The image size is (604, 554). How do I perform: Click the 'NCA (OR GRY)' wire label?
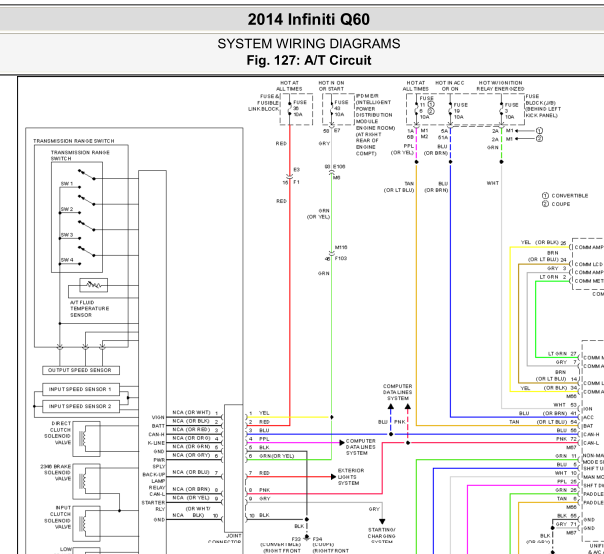[191, 455]
